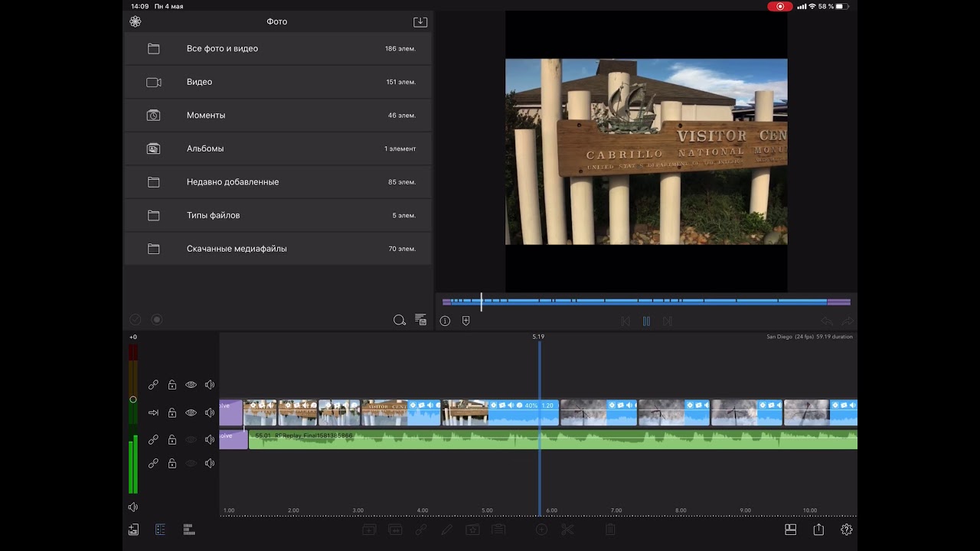The image size is (980, 551).
Task: Mute the green audio track speaker
Action: (210, 440)
